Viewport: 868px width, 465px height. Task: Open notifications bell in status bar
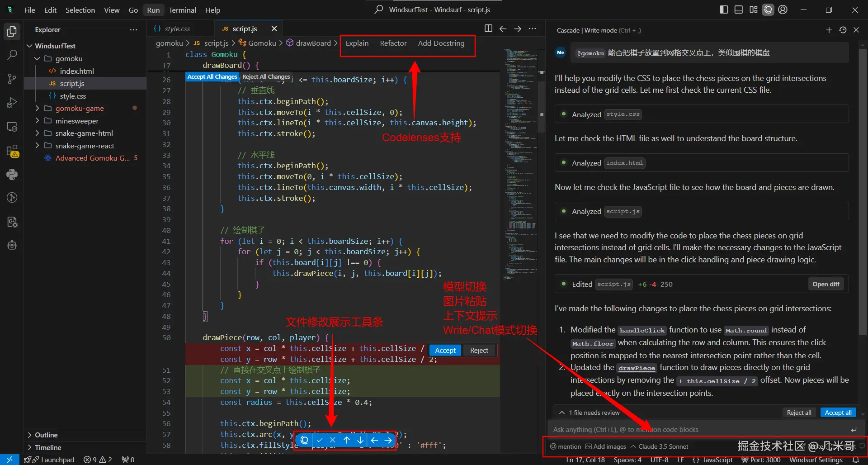coord(856,460)
